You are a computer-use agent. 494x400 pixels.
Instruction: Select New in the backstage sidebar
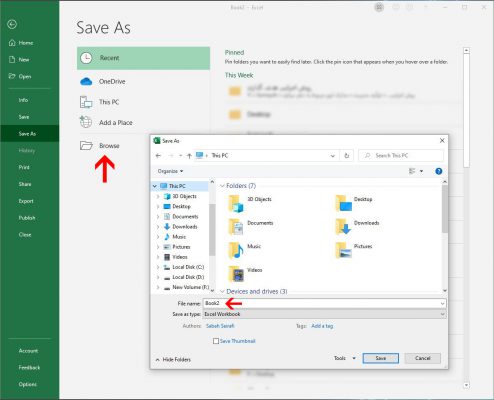[x=19, y=59]
